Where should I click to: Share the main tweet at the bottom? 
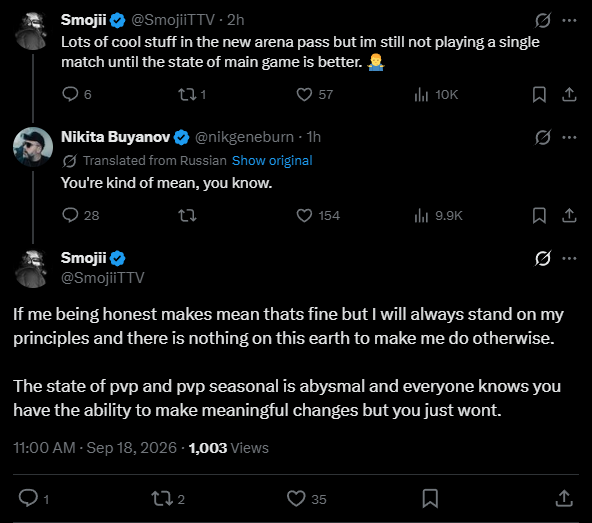click(x=564, y=498)
